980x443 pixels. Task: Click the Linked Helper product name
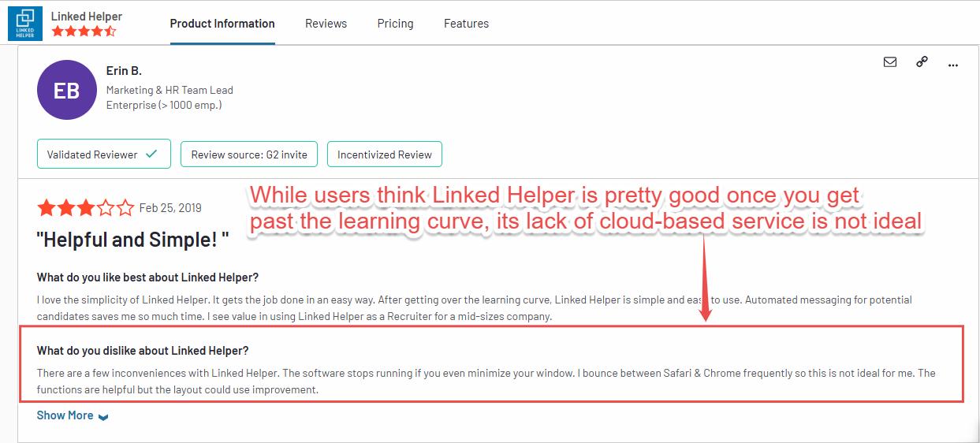87,16
